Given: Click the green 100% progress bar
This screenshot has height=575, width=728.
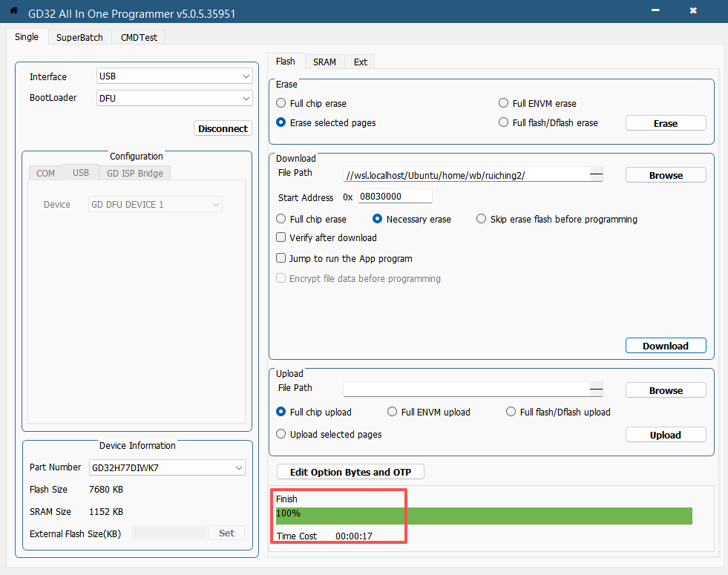Looking at the screenshot, I should [484, 516].
